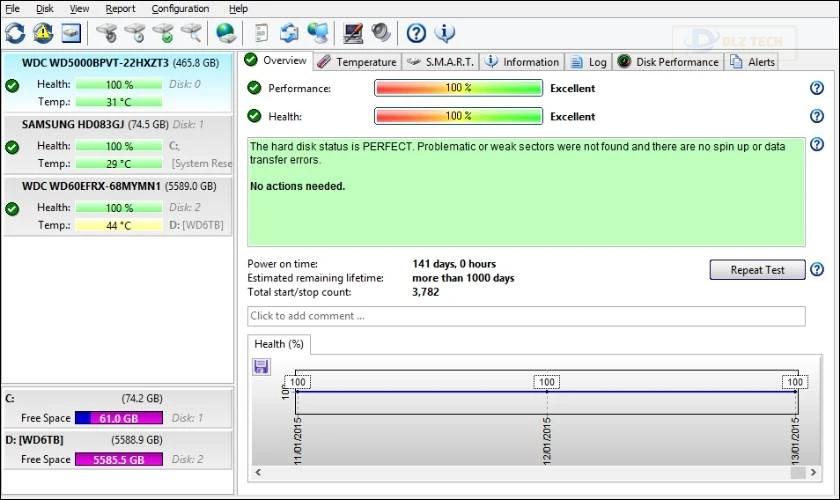Click the toolbar About info bubble icon

[445, 33]
